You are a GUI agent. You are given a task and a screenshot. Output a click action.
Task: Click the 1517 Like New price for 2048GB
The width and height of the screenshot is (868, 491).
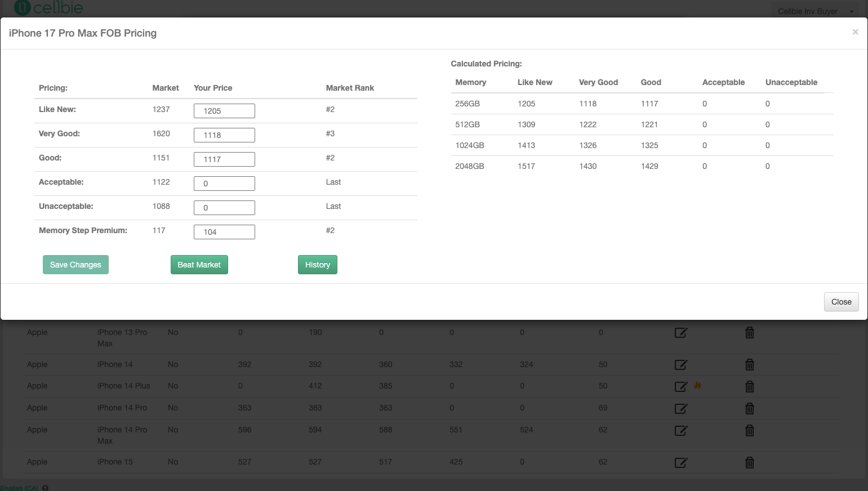[527, 166]
